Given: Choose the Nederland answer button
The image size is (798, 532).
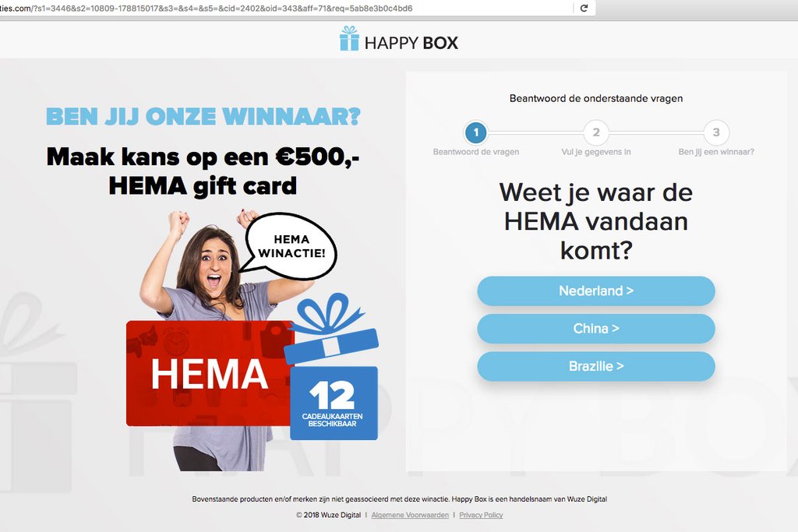Looking at the screenshot, I should [596, 291].
